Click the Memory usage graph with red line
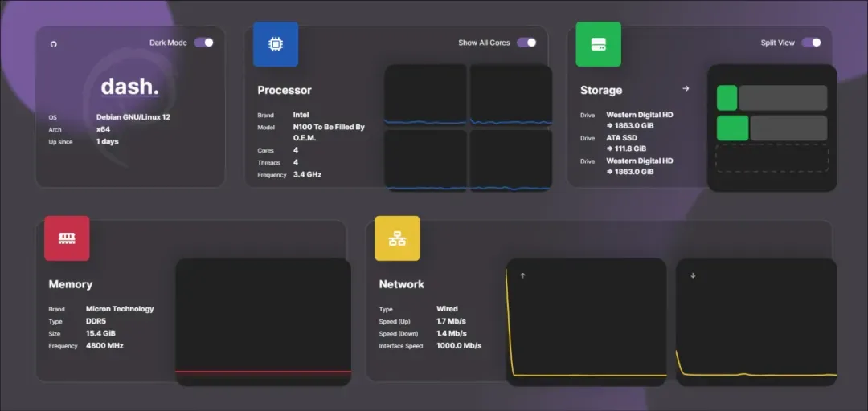Screen dimensions: 868x411 [x=263, y=321]
